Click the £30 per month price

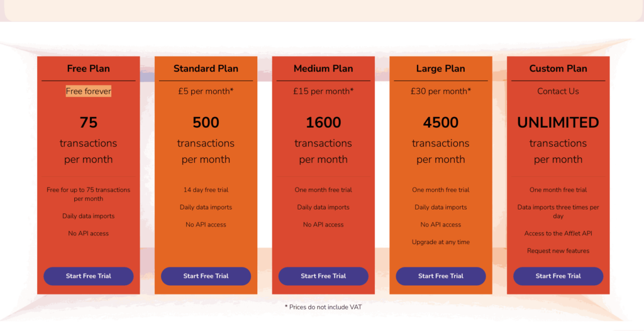[x=441, y=91]
